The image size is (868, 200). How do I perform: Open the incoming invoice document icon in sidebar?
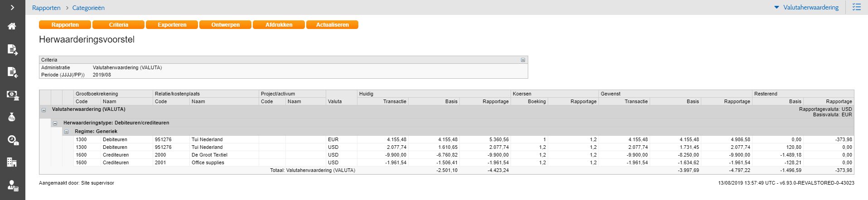[x=12, y=72]
